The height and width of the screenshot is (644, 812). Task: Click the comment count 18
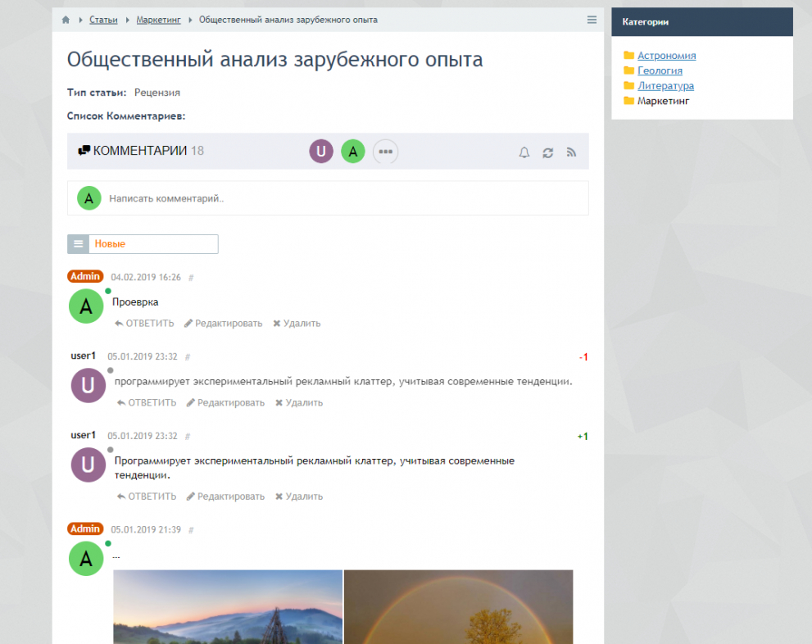(x=197, y=151)
